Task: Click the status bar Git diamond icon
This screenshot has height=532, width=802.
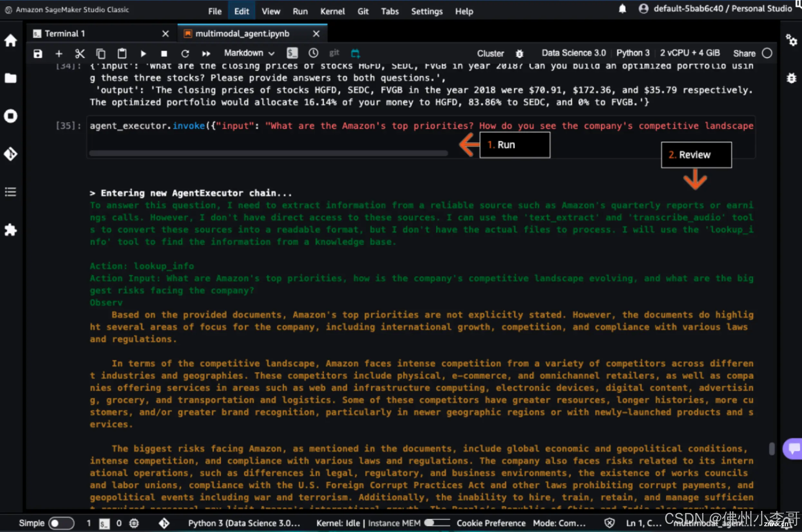Action: click(x=164, y=523)
